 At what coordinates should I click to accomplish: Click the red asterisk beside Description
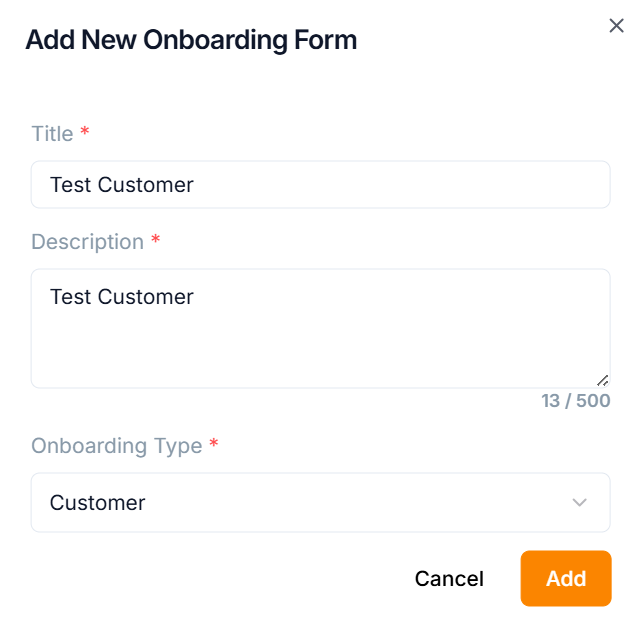[155, 240]
